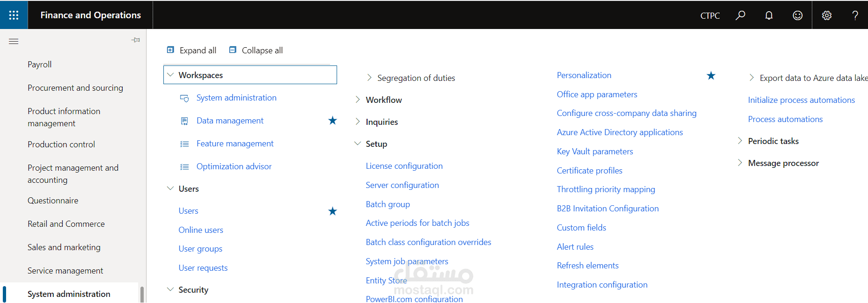Open Production control module
The height and width of the screenshot is (303, 868).
coord(61,144)
